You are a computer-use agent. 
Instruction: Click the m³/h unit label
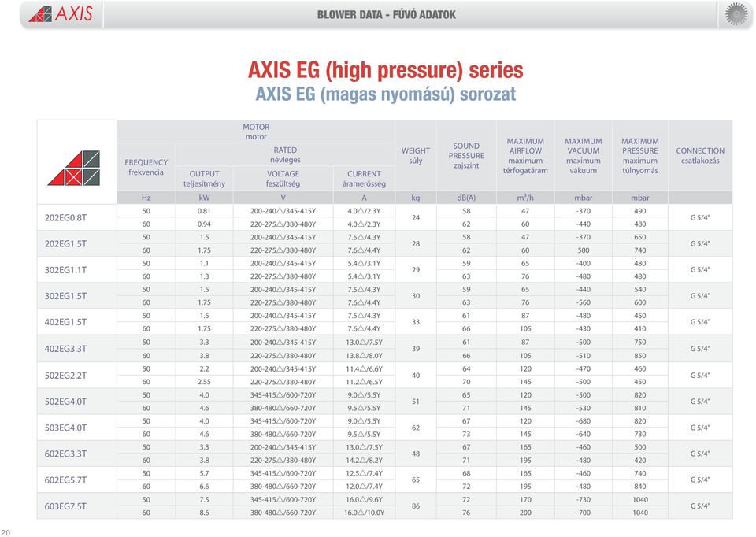coord(525,198)
